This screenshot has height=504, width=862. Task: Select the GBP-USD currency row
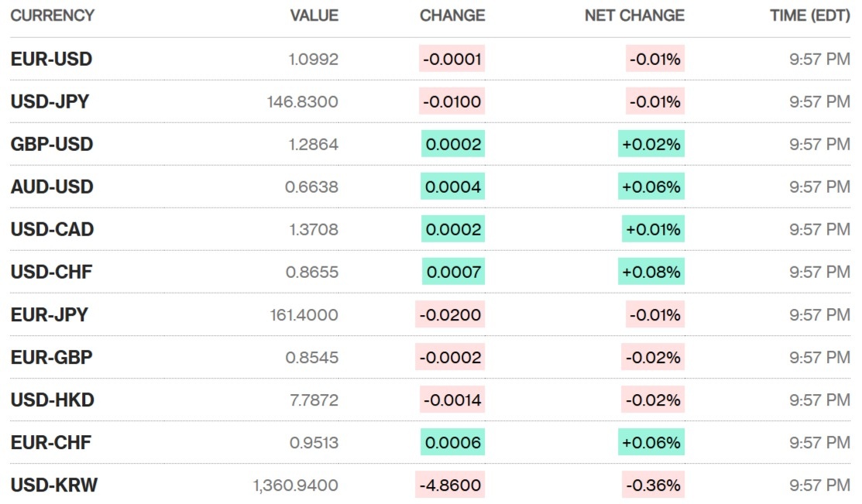(52, 144)
